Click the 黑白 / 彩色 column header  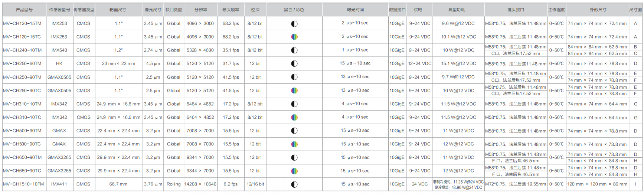[294, 10]
